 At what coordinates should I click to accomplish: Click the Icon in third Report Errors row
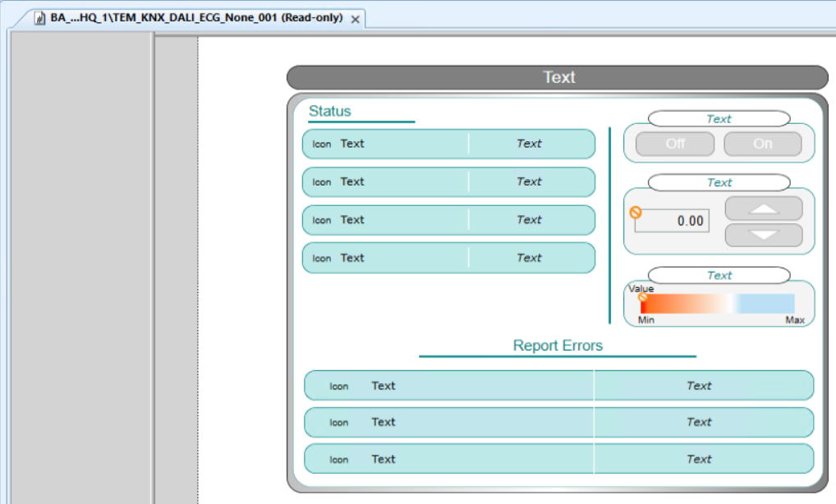[x=339, y=460]
